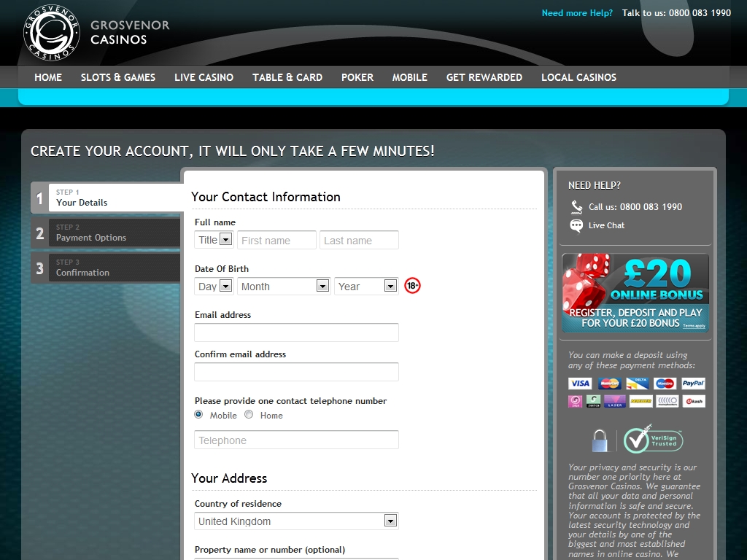Click the Ukash payment logo

click(693, 401)
